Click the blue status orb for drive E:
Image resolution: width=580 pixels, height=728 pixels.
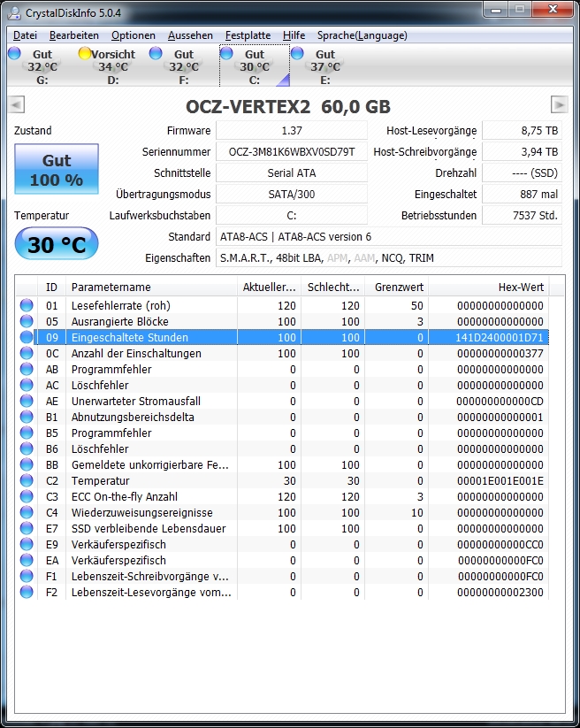coord(297,53)
